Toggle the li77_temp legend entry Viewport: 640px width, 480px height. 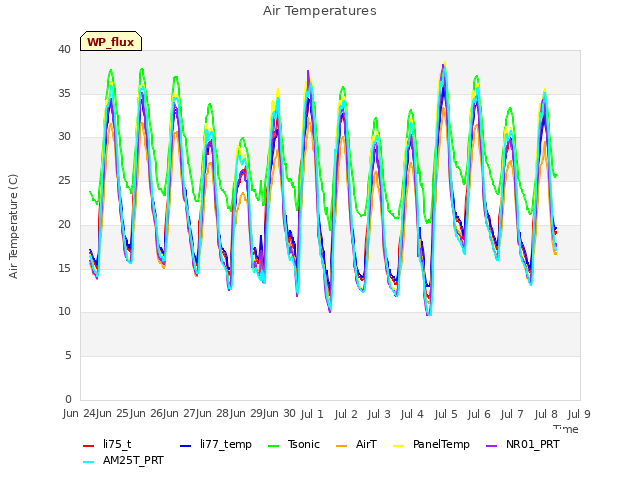click(x=216, y=444)
